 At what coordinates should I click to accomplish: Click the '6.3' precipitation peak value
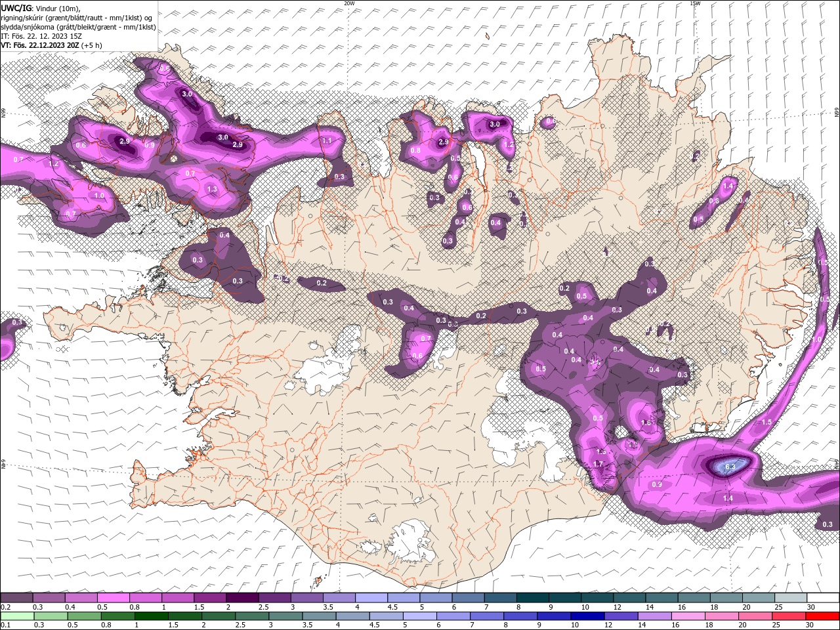tap(731, 466)
